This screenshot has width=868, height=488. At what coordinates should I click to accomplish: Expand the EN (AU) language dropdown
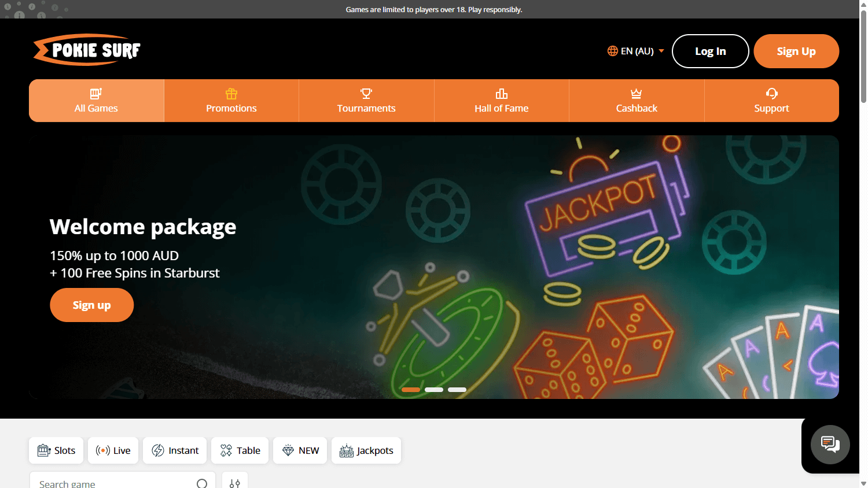(637, 51)
